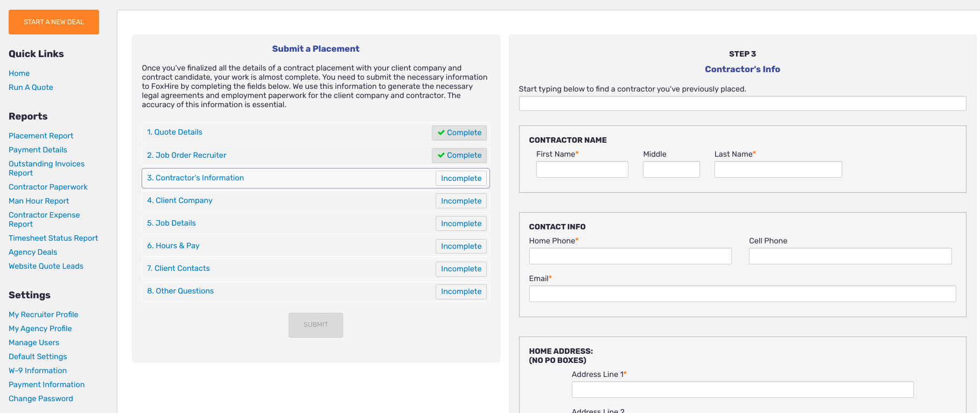
Task: Open Run A Quote link
Action: (x=31, y=87)
